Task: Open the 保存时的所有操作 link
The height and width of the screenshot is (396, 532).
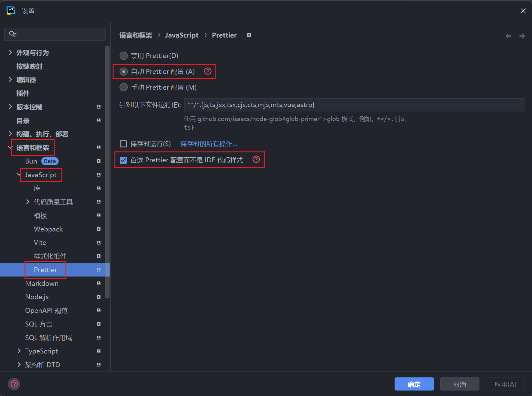Action: coord(208,144)
